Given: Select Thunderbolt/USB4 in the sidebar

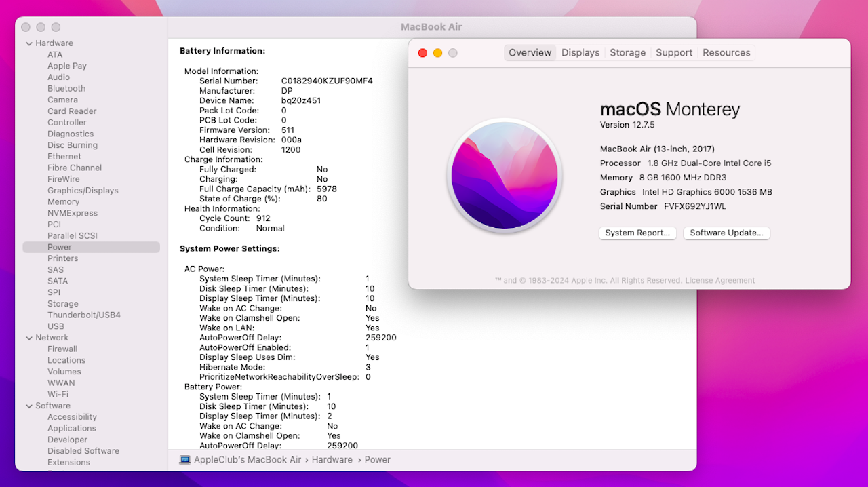Looking at the screenshot, I should [x=84, y=315].
